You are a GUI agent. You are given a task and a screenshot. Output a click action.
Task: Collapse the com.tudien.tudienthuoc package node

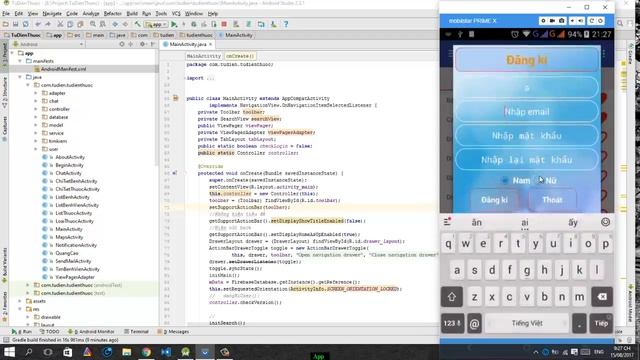(28, 85)
